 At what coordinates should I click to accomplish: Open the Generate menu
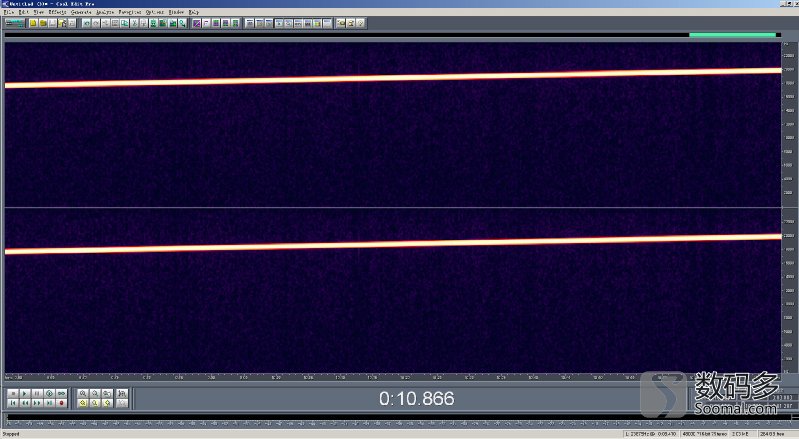pyautogui.click(x=81, y=12)
